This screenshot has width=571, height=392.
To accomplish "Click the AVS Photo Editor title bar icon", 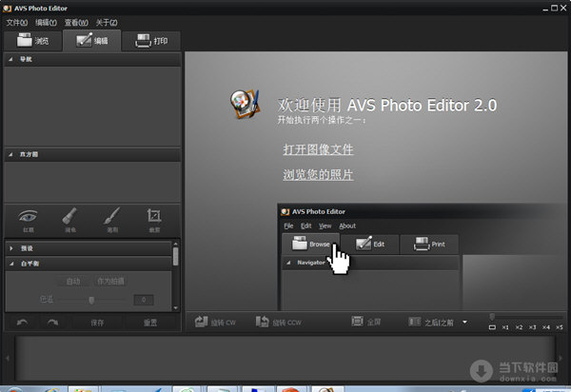I will tap(7, 8).
